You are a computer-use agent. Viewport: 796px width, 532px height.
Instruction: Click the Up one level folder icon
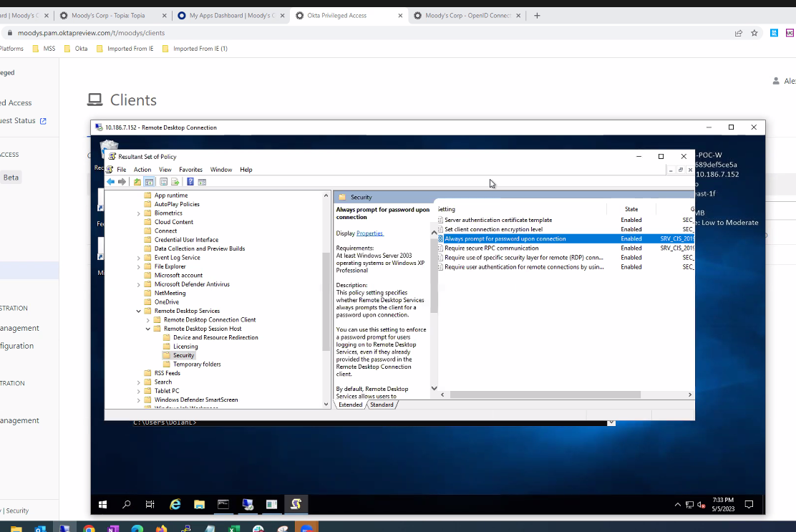tap(137, 182)
